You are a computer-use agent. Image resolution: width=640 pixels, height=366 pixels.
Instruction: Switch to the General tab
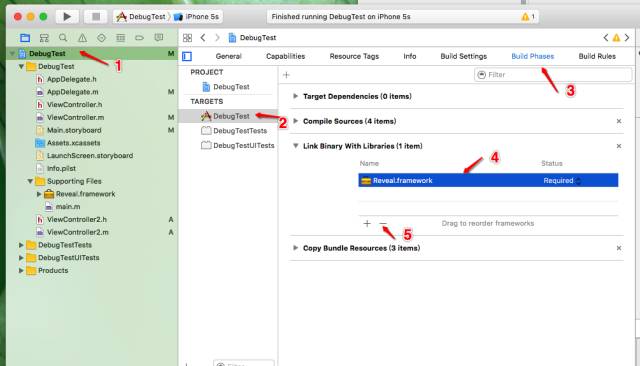[229, 56]
